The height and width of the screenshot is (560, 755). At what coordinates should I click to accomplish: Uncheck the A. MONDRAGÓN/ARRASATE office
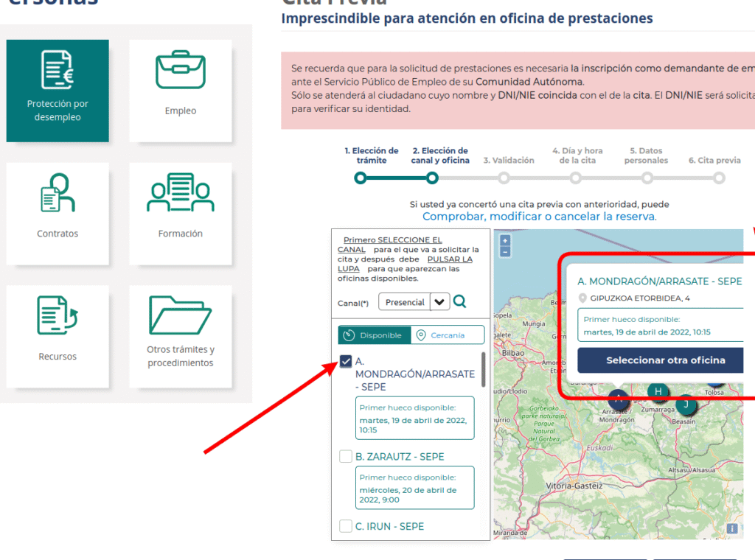346,361
